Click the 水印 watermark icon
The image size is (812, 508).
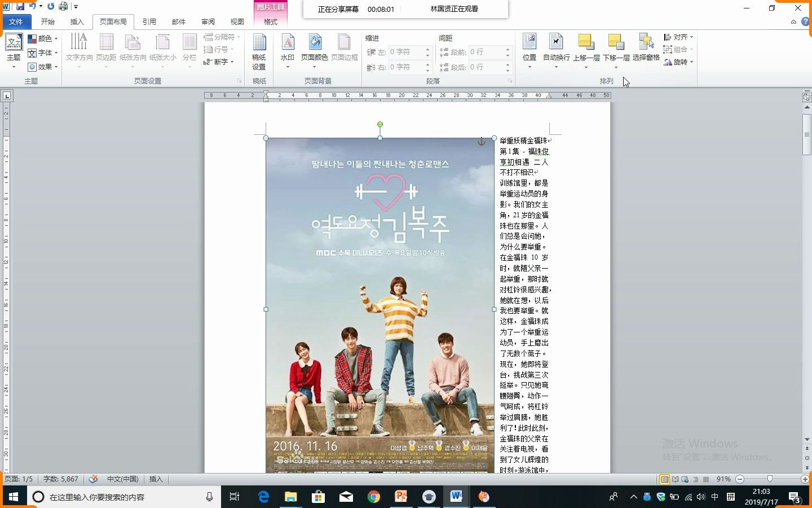(x=288, y=42)
